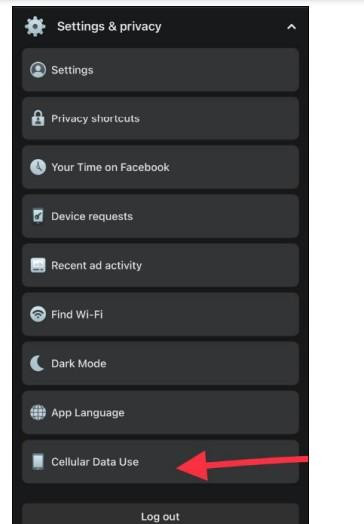The height and width of the screenshot is (524, 364).
Task: Click the globe icon for App Language
Action: tap(38, 412)
